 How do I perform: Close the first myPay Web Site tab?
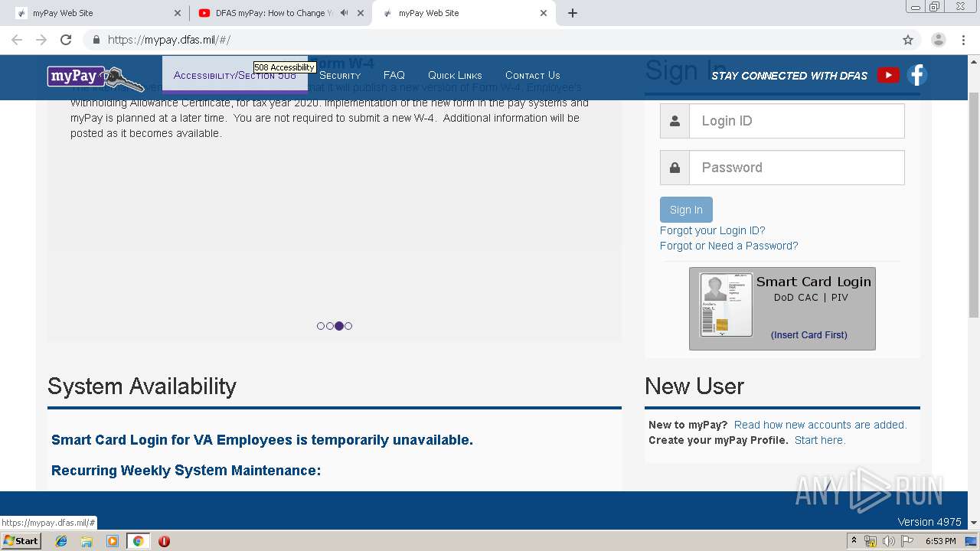(x=178, y=13)
